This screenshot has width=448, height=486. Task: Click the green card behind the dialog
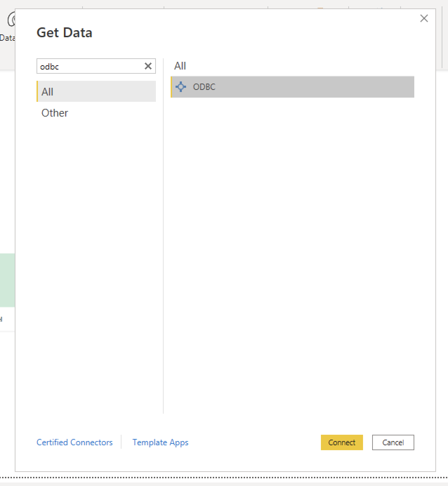coord(7,280)
